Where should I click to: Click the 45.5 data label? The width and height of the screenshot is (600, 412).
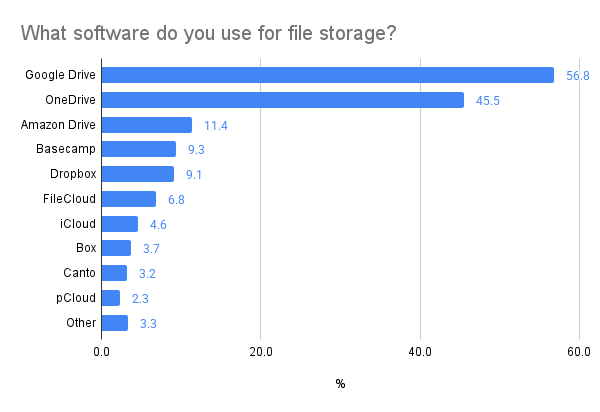tap(488, 100)
